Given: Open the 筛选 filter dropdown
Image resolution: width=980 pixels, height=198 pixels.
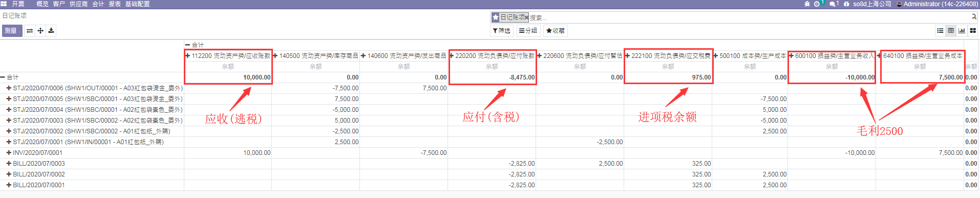Looking at the screenshot, I should (x=502, y=31).
